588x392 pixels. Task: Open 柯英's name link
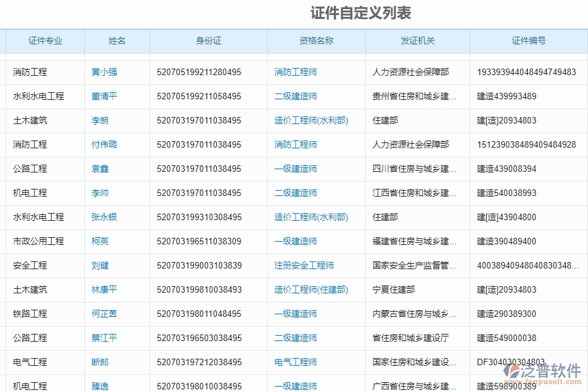pyautogui.click(x=99, y=241)
